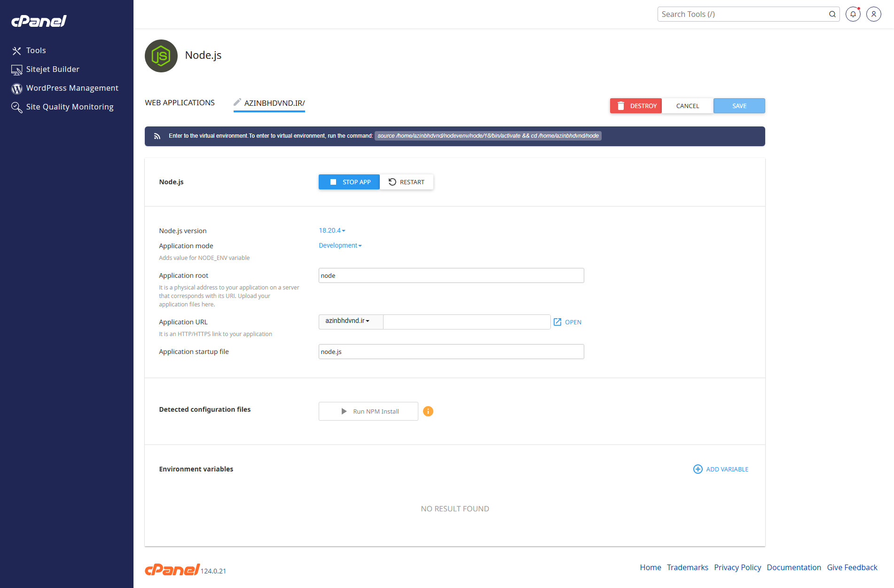Click the notifications bell icon
The height and width of the screenshot is (588, 894).
point(853,14)
